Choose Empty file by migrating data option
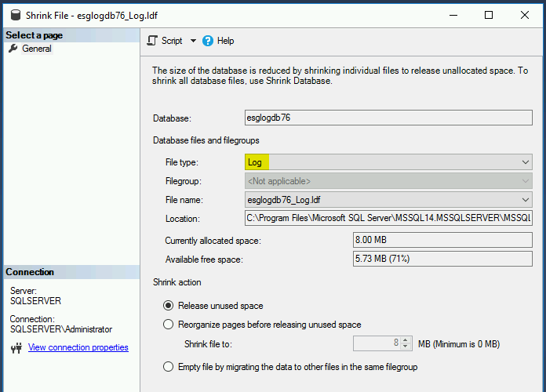The height and width of the screenshot is (392, 546). pyautogui.click(x=168, y=366)
